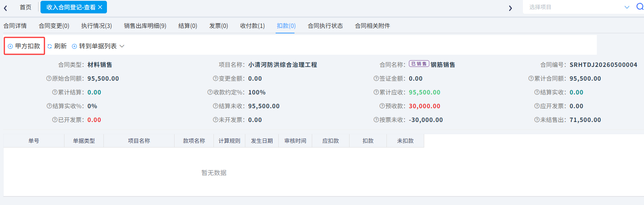Click the 钢筋销售 contract name
Viewport: 644px width, 205px height.
point(443,65)
